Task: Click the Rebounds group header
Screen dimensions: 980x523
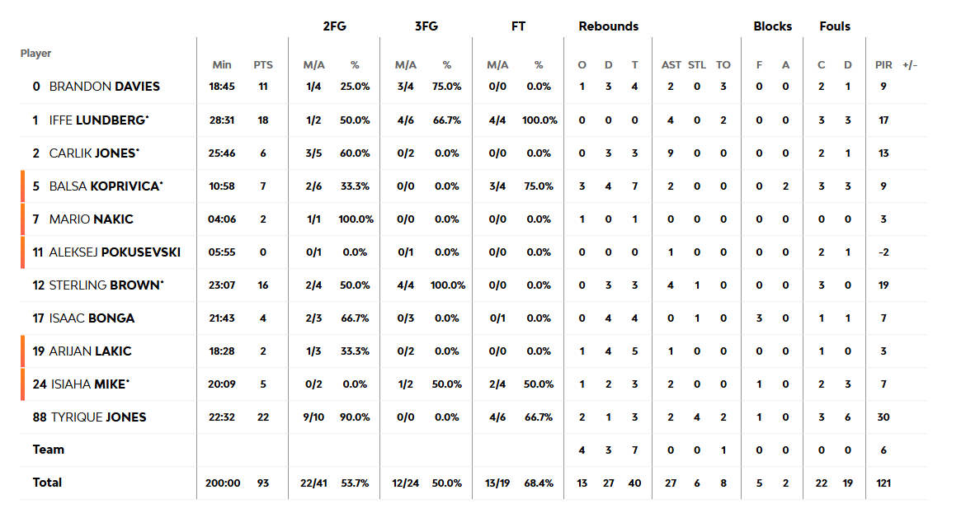Action: pyautogui.click(x=608, y=26)
